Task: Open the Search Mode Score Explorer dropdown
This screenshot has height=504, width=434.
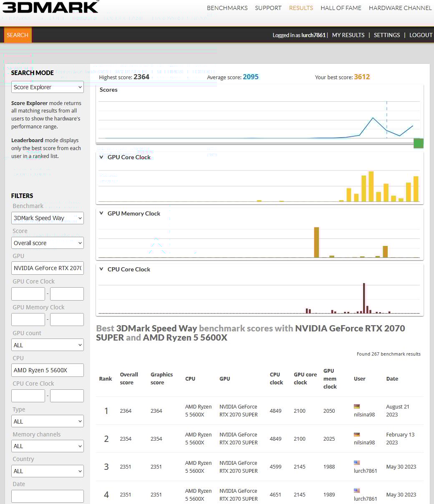Action: [47, 87]
